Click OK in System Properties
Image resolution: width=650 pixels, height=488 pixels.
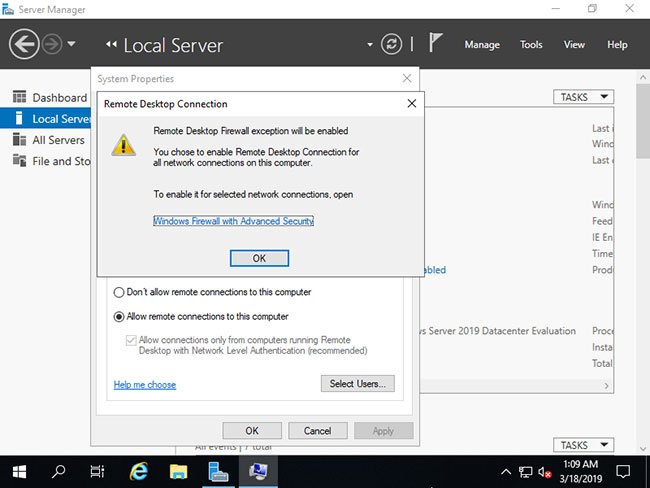click(252, 431)
